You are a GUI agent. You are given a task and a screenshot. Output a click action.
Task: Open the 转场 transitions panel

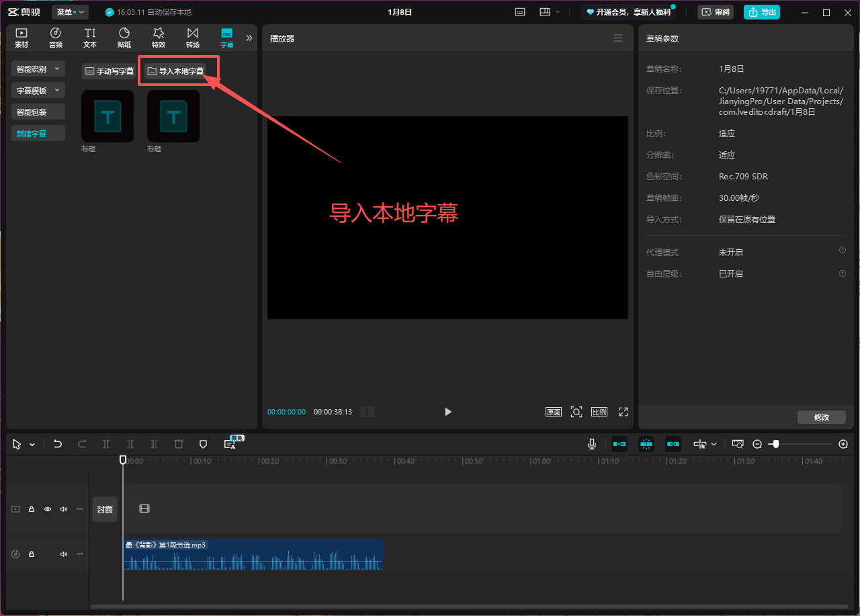coord(193,38)
